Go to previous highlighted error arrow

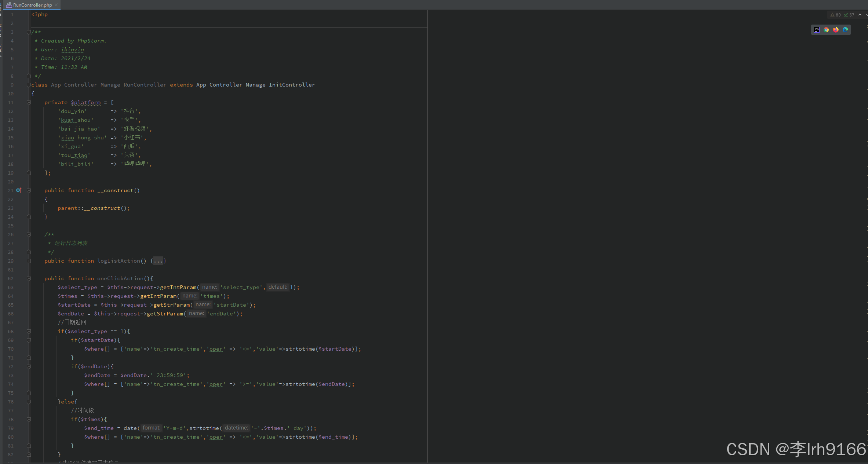tap(860, 15)
